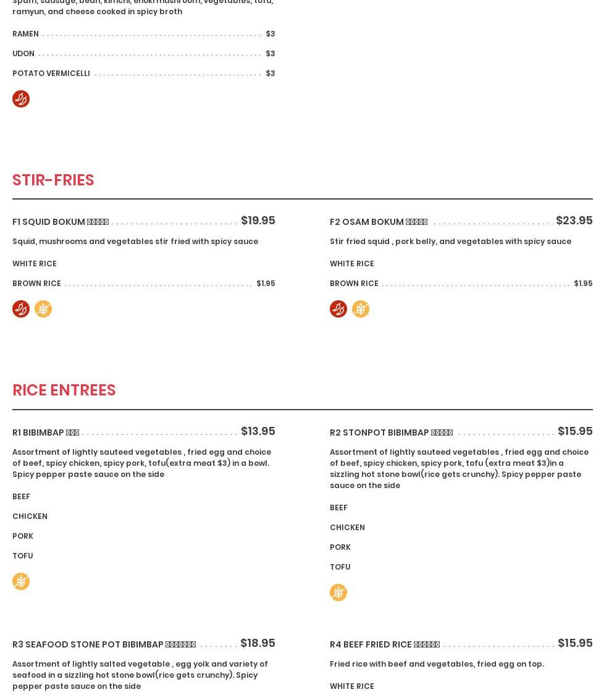Image resolution: width=596 pixels, height=700 pixels.
Task: Select Pork under R1 Bibimbap
Action: point(23,536)
